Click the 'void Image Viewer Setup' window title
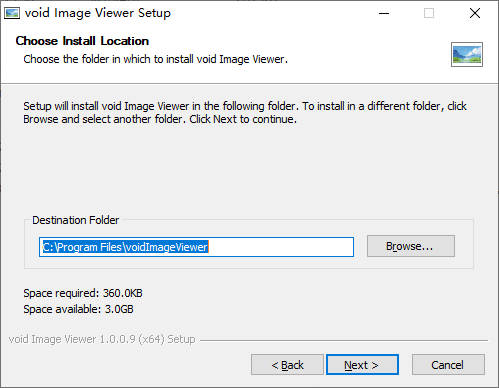Image resolution: width=499 pixels, height=388 pixels. [x=98, y=13]
